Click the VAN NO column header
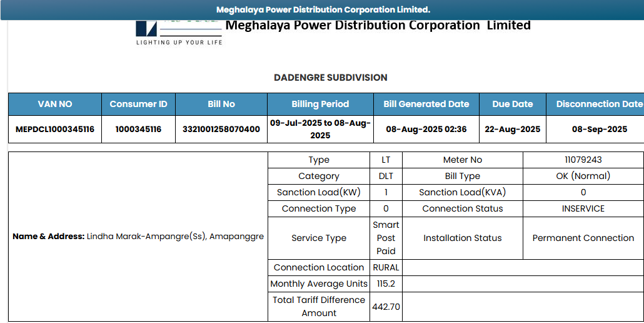 tap(55, 105)
